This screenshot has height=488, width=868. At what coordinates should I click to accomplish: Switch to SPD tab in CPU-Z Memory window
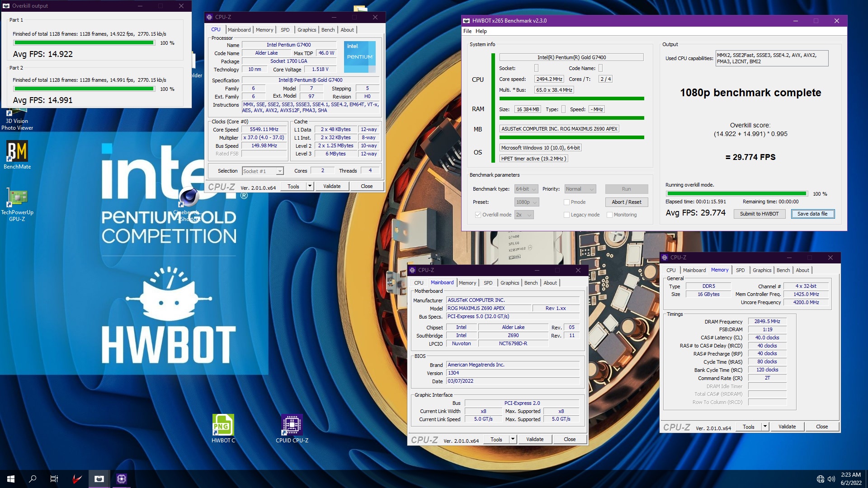(x=740, y=270)
